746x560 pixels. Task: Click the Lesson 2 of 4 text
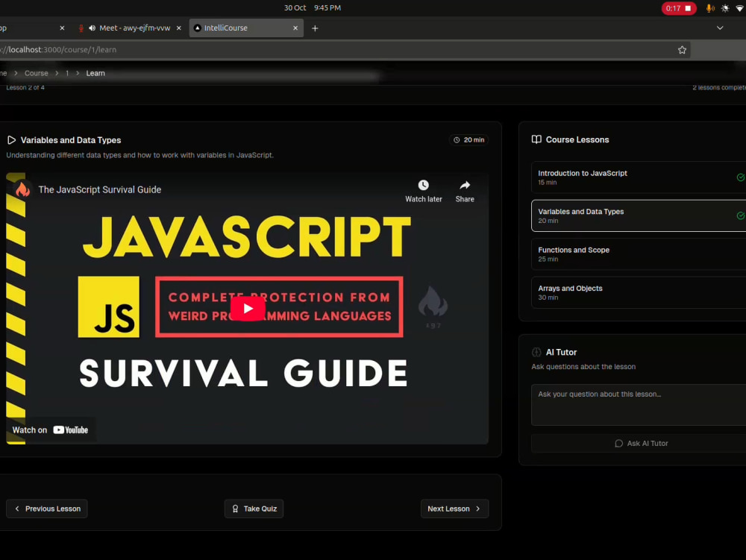click(25, 87)
